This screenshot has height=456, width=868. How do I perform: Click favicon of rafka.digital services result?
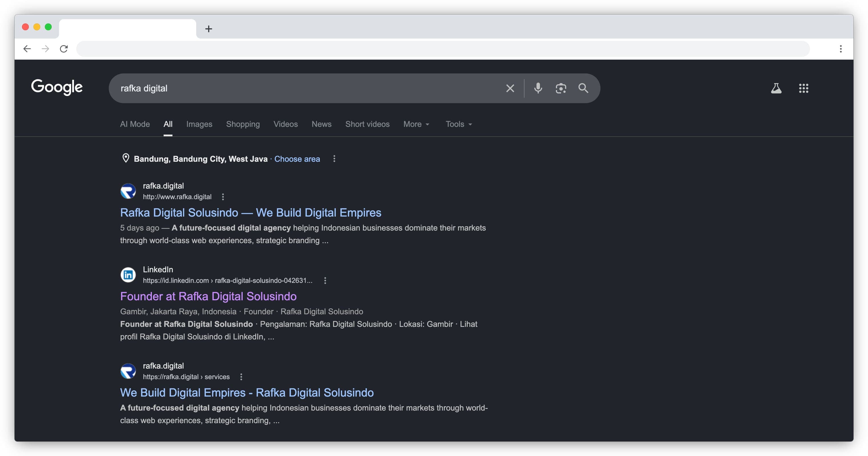[x=128, y=371]
